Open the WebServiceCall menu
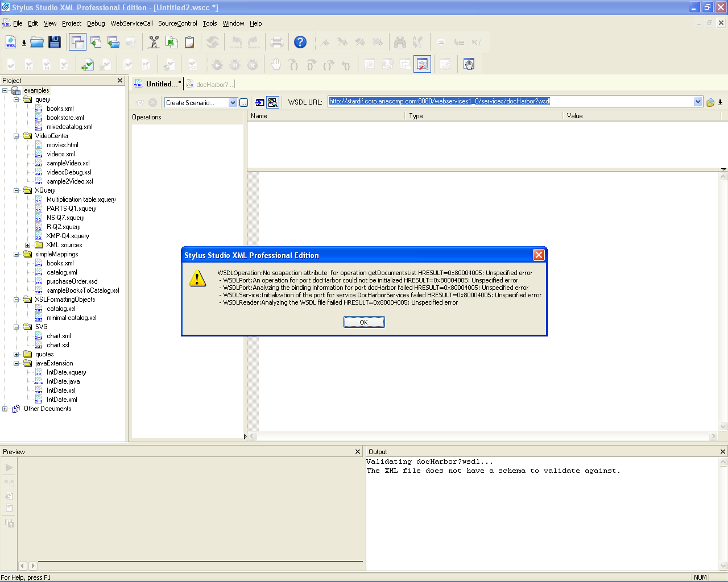The height and width of the screenshot is (582, 728). [131, 23]
